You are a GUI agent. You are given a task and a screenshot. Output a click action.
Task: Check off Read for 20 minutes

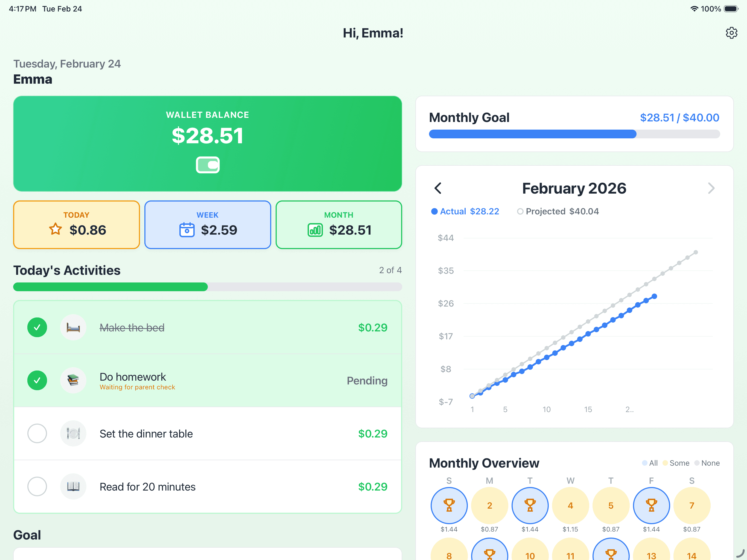(37, 486)
